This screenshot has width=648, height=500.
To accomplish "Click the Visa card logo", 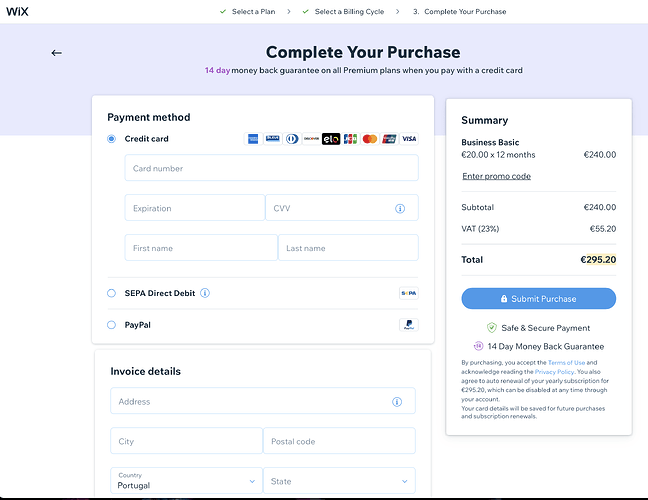I will [x=409, y=138].
